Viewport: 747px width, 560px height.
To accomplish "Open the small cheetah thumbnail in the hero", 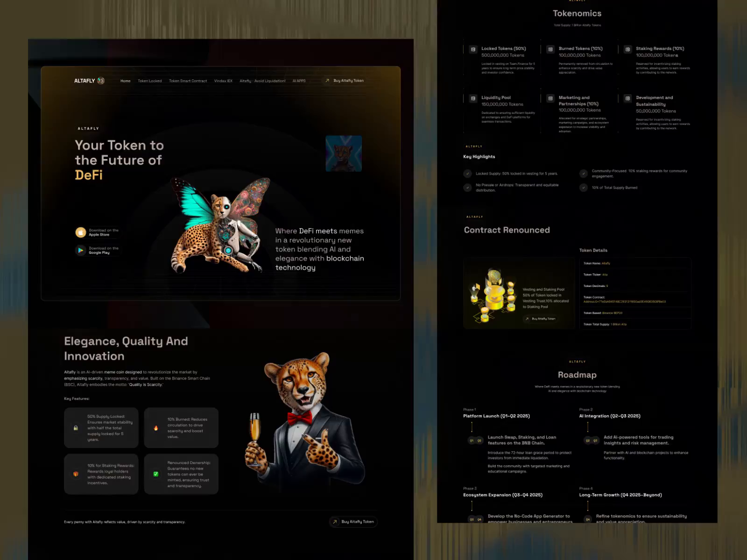I will [x=344, y=154].
